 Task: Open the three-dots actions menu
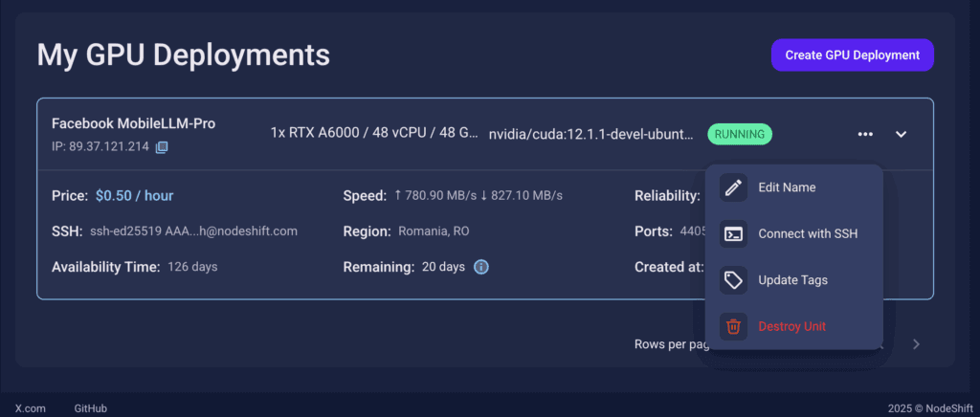coord(865,134)
